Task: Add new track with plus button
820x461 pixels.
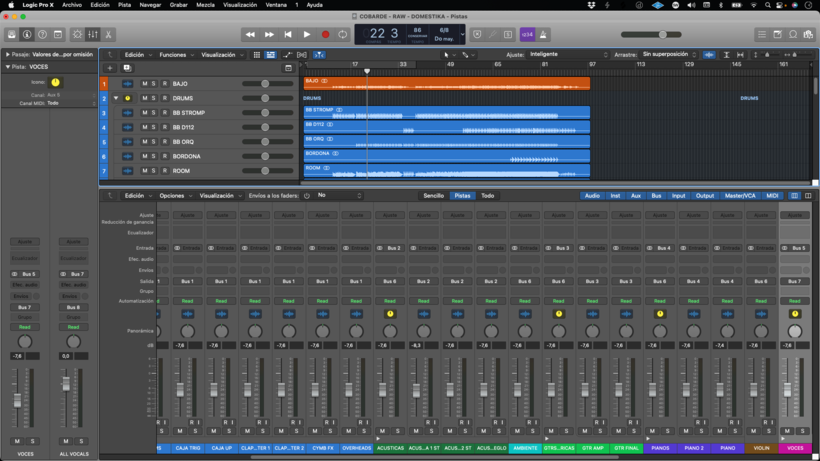Action: pos(110,68)
